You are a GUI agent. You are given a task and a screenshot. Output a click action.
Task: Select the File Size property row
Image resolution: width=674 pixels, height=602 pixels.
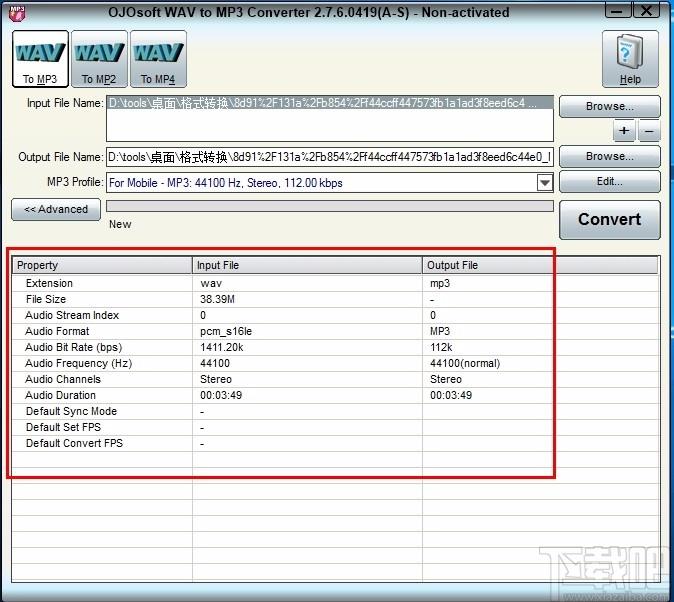pyautogui.click(x=336, y=299)
